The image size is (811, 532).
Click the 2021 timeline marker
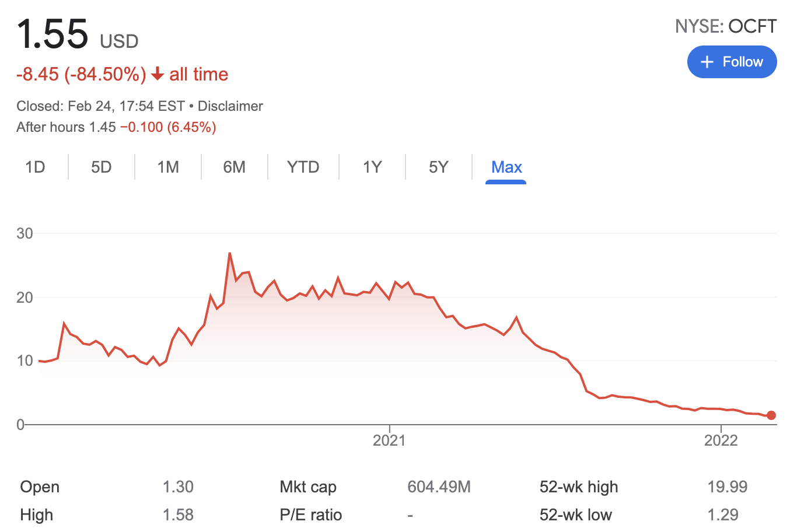[389, 440]
